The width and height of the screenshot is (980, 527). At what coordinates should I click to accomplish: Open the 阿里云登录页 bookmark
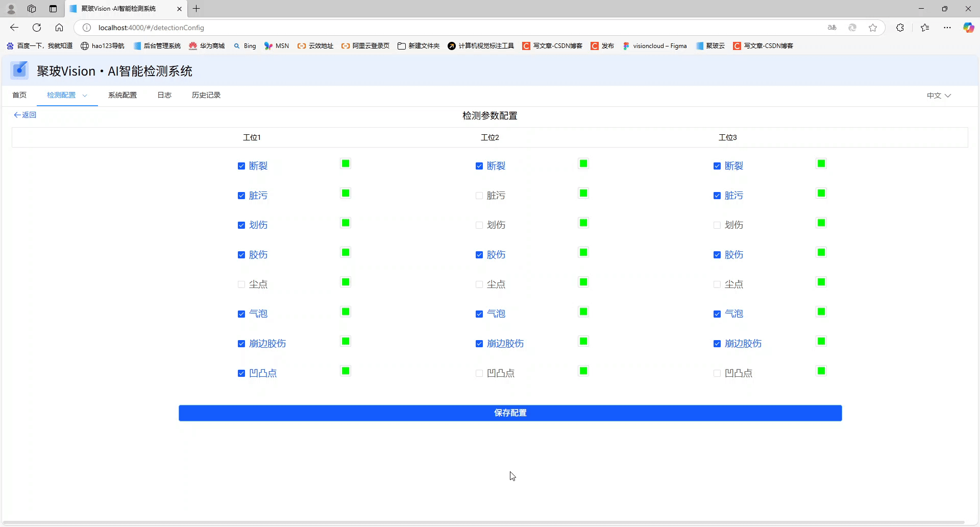tap(364, 46)
